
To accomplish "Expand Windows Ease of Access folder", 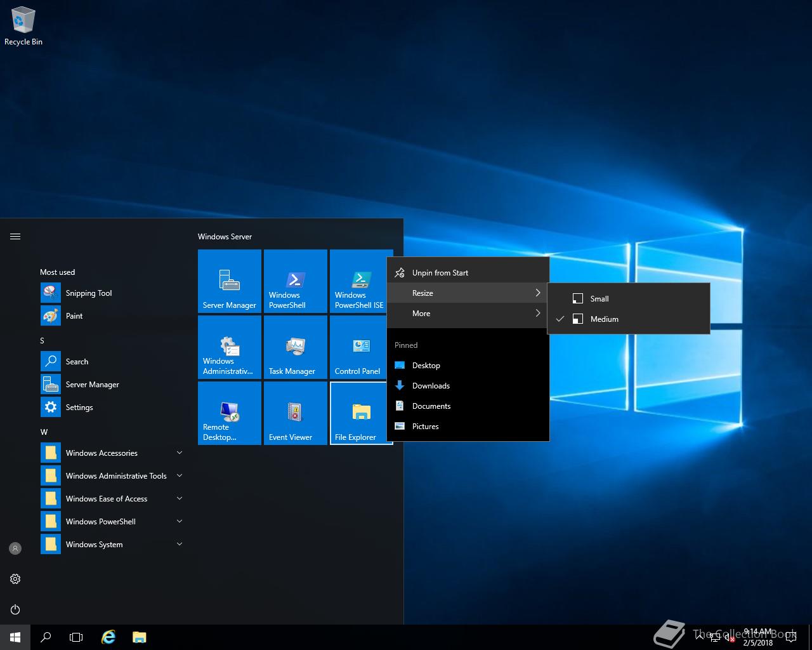I will point(112,498).
